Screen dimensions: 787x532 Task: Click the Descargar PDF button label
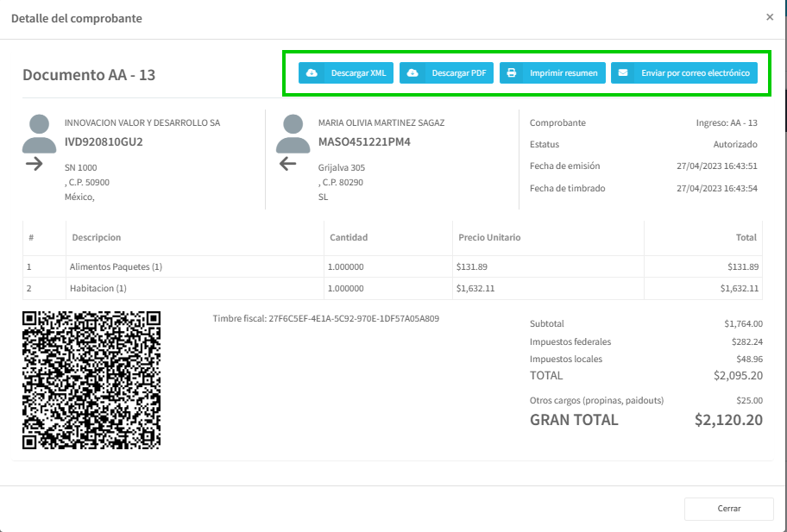459,72
